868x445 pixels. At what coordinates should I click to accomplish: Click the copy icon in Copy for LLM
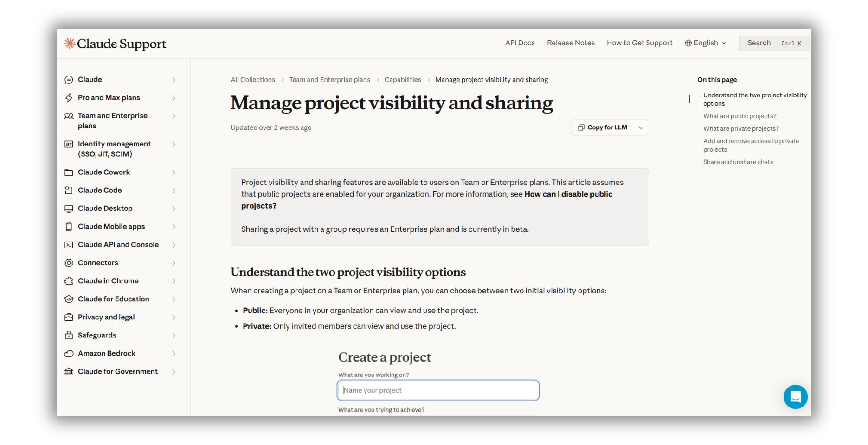[581, 127]
